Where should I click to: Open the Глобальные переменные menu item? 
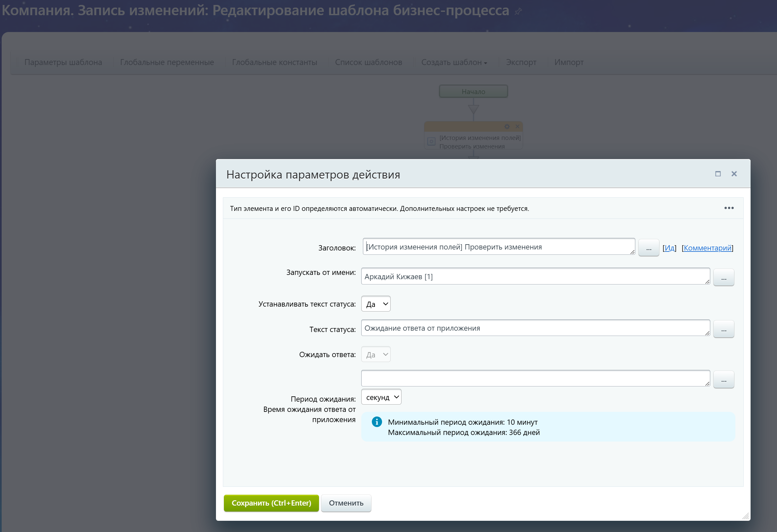167,62
